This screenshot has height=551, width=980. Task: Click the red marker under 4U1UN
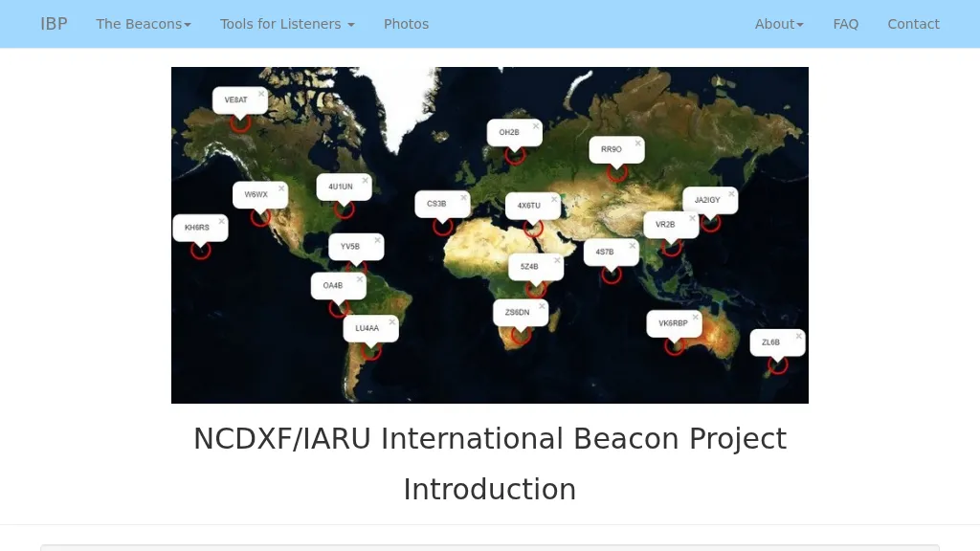345,209
